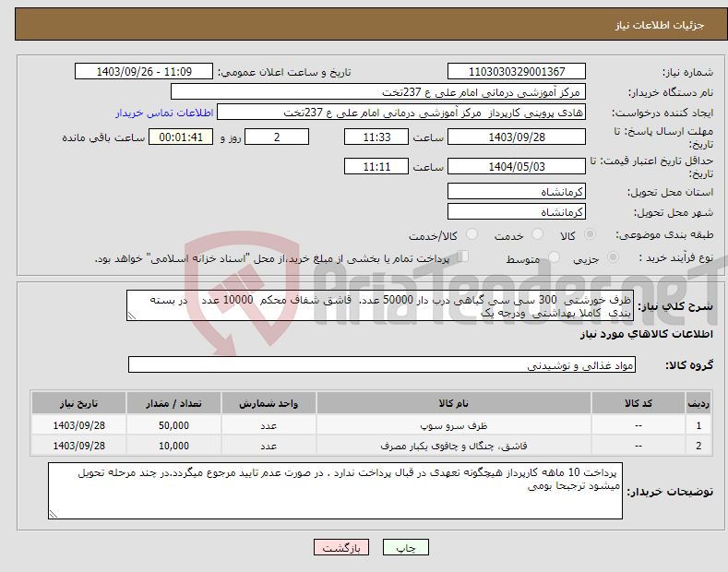This screenshot has height=572, width=728.
Task: Click the price validity date 1404/05/03 field
Action: click(x=517, y=166)
